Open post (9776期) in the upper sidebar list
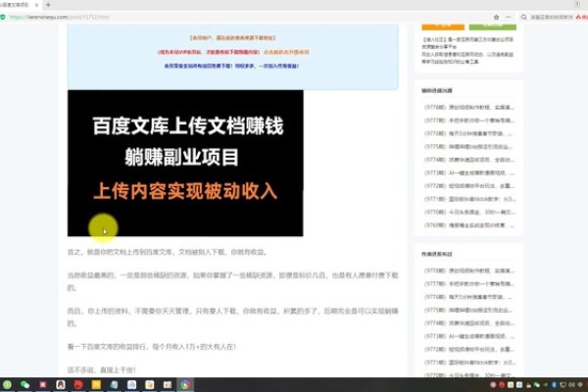 point(468,133)
